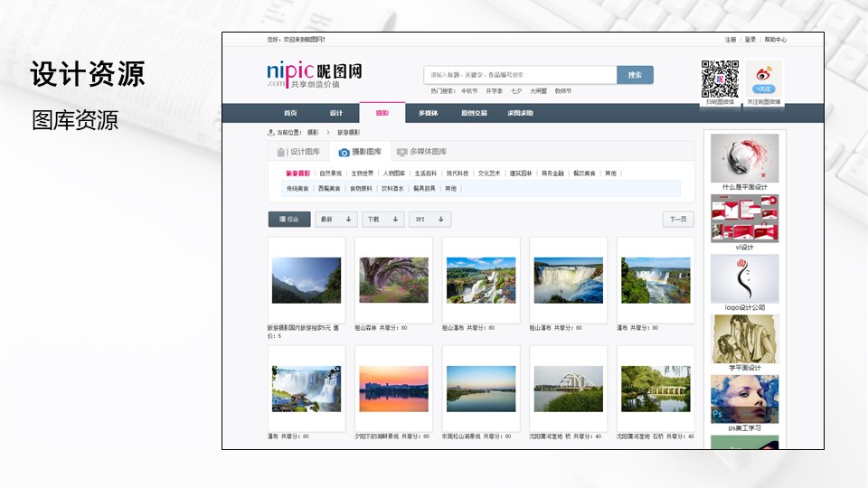868x488 pixels.
Task: Select the 食物原料 subcategory
Action: (361, 189)
